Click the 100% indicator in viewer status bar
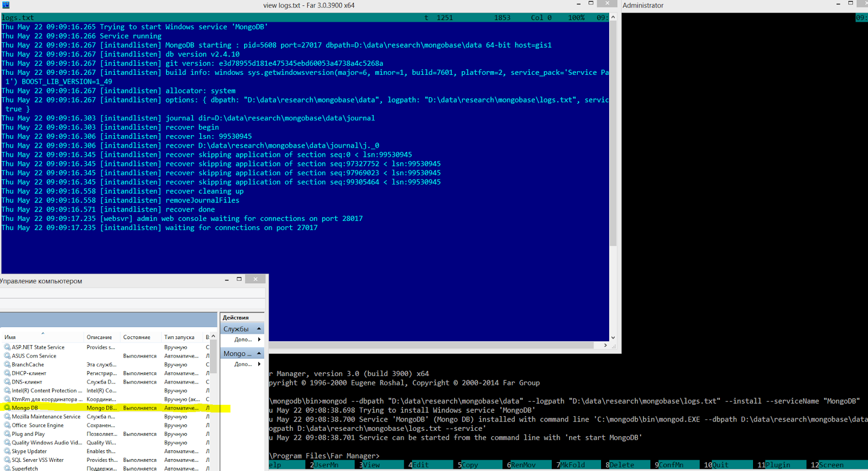This screenshot has width=868, height=471. (576, 17)
